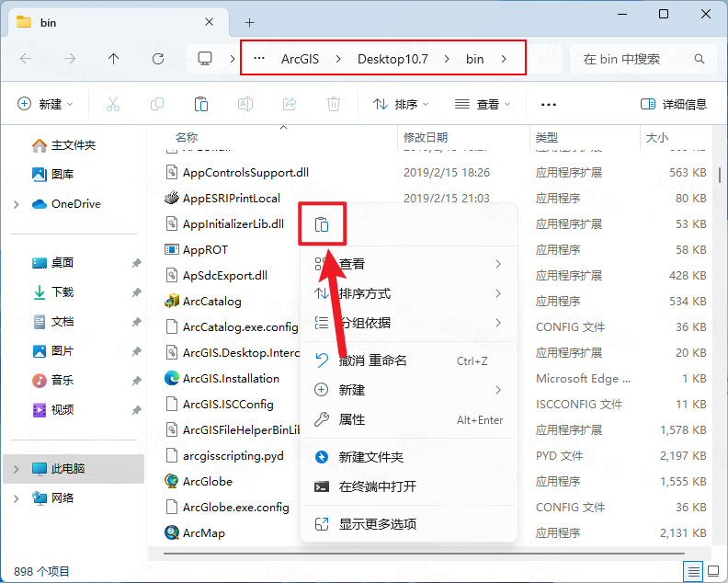Click the Copy toolbar icon

coord(157,104)
